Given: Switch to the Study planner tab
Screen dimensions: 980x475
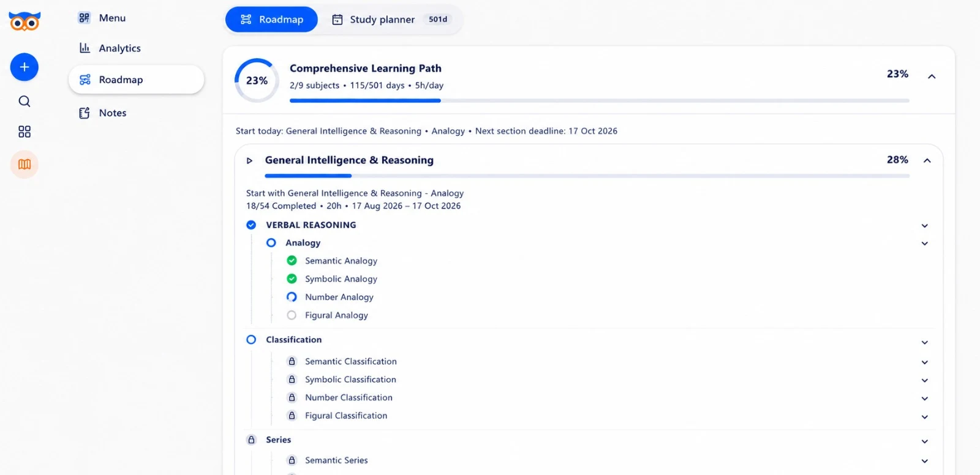Looking at the screenshot, I should (x=391, y=20).
